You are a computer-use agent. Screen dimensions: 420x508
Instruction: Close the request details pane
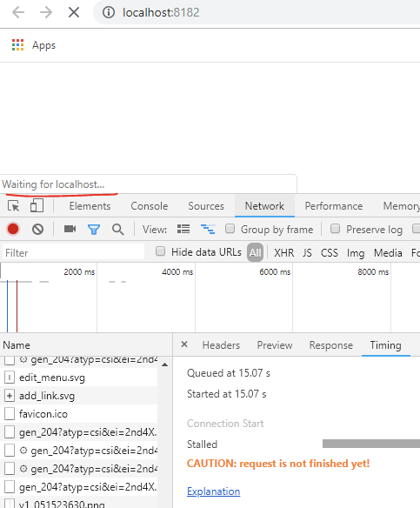click(184, 344)
